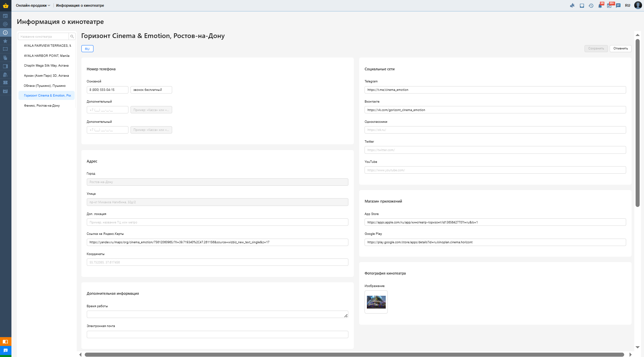Click the Telegram link input field

[x=495, y=90]
